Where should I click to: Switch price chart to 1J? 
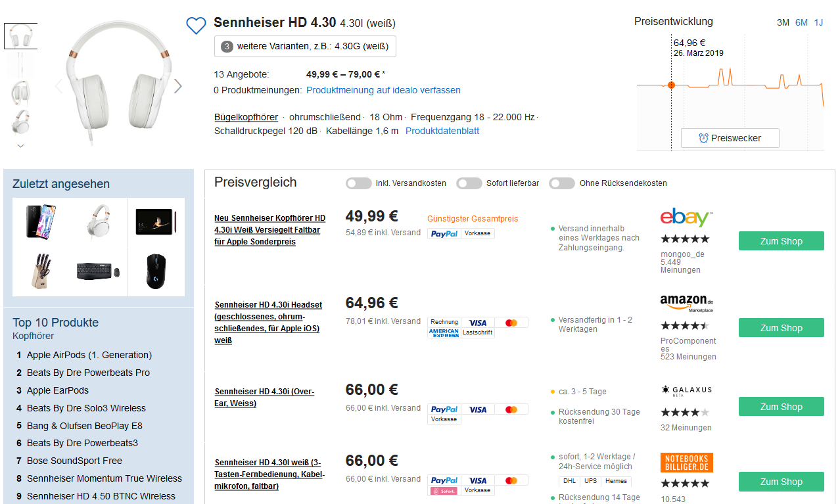[x=818, y=22]
